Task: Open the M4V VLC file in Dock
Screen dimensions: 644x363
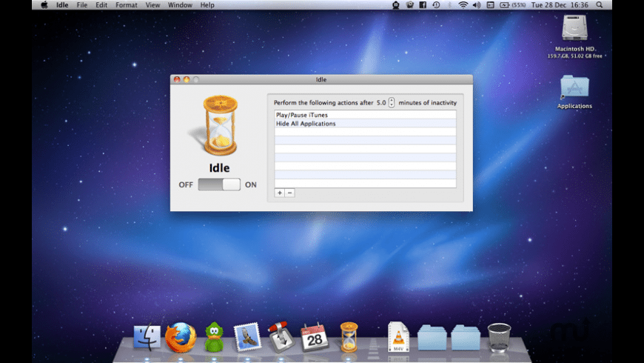Action: pos(398,337)
